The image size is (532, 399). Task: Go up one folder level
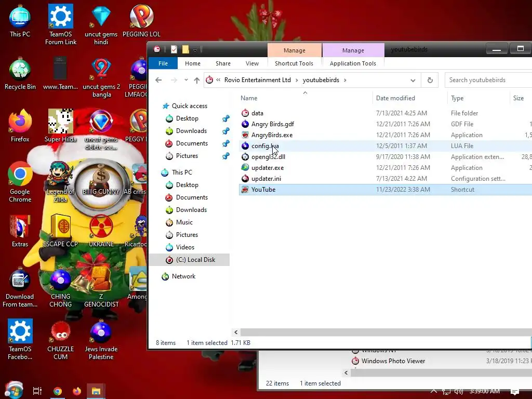click(197, 80)
